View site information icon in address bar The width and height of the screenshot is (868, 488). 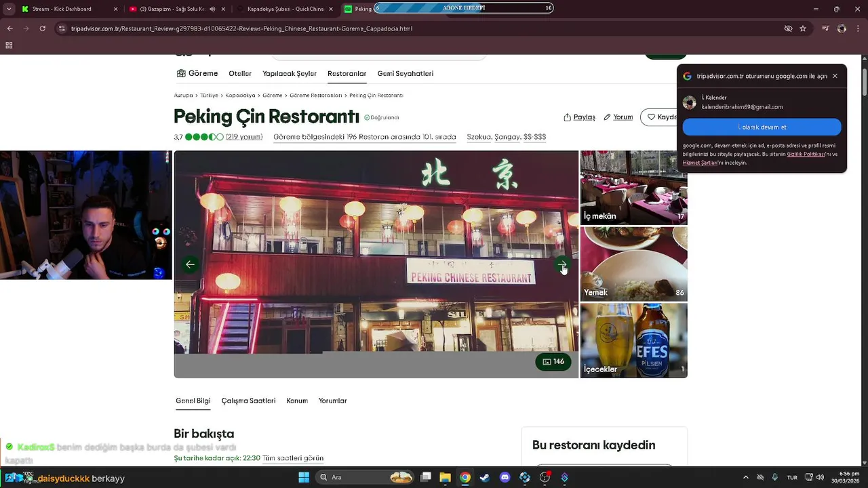(62, 28)
